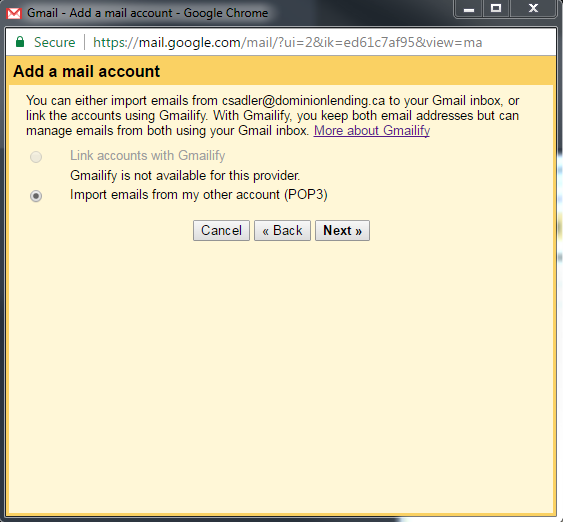Click the greyed 'Link accounts with Gmailify' label

pyautogui.click(x=148, y=155)
